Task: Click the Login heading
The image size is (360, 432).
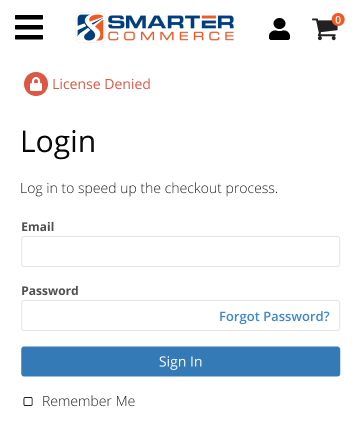Action: 58,143
